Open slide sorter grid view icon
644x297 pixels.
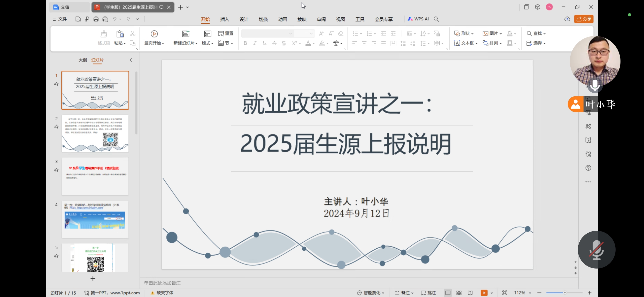click(459, 293)
